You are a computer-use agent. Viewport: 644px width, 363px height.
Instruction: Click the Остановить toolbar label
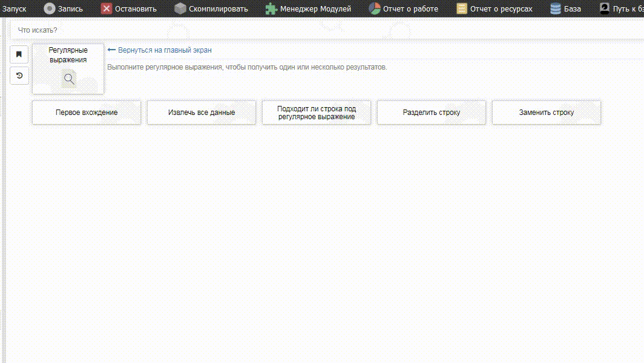tap(136, 8)
